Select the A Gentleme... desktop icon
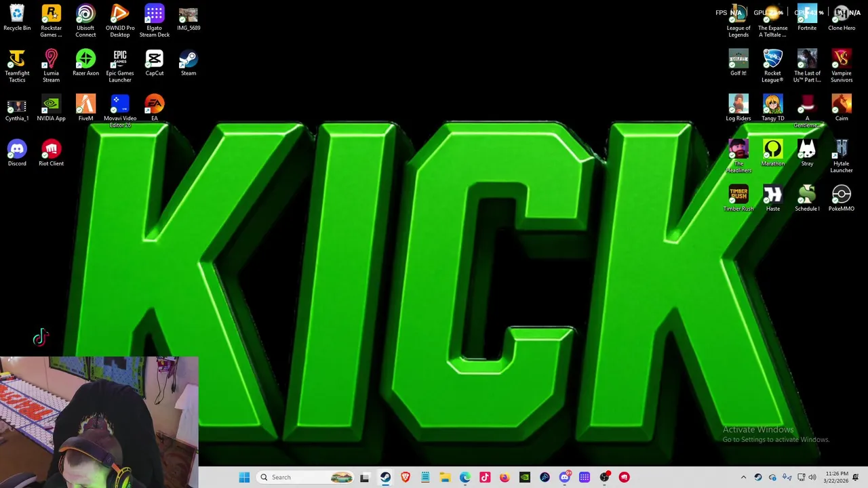 pyautogui.click(x=807, y=111)
